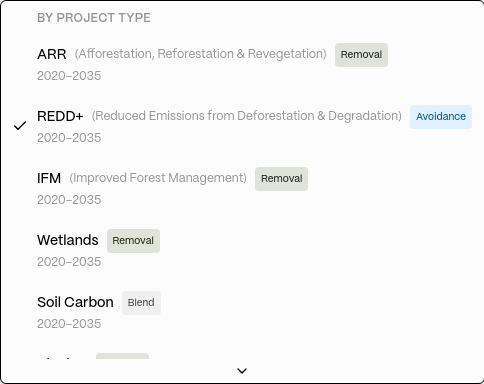Click the checkmark beside REDD+
484x384 pixels.
[20, 126]
